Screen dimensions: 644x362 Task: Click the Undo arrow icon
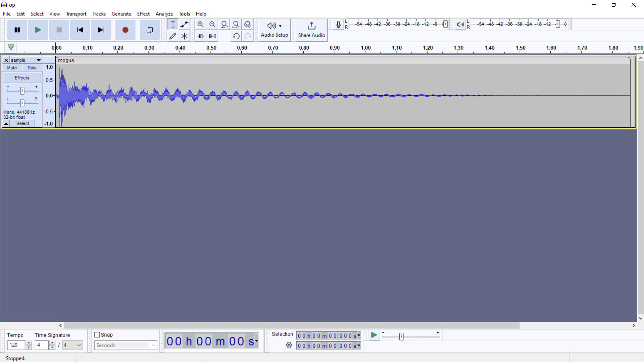coord(236,36)
